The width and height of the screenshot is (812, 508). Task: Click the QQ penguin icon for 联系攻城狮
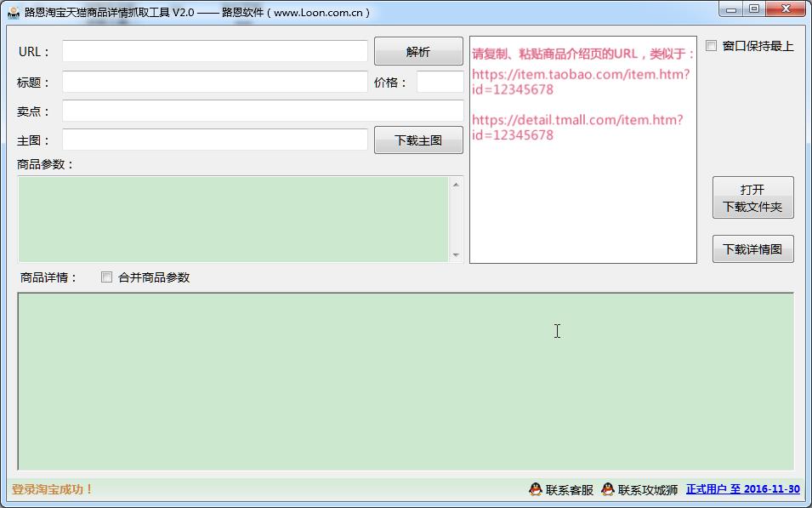608,489
